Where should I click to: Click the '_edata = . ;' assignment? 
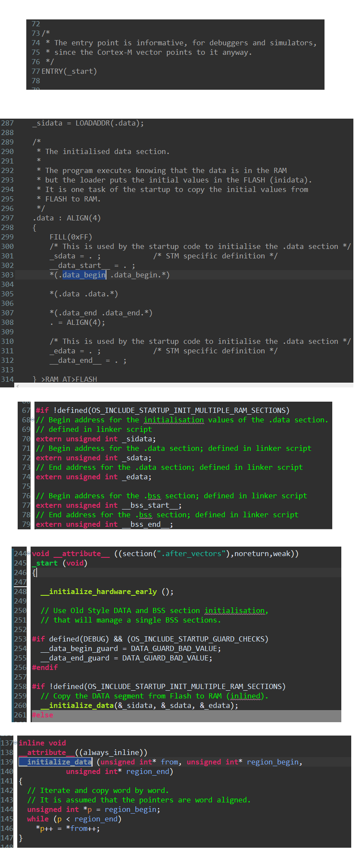[x=75, y=351]
